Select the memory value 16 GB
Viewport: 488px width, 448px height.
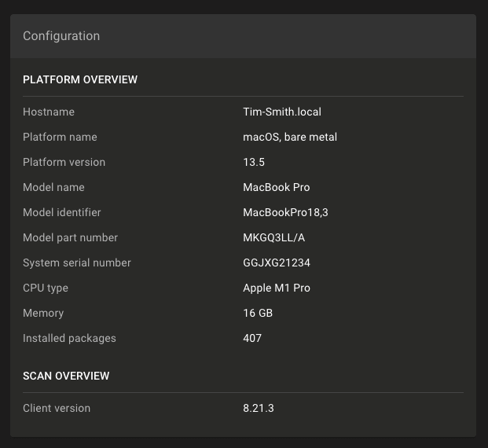pos(258,313)
